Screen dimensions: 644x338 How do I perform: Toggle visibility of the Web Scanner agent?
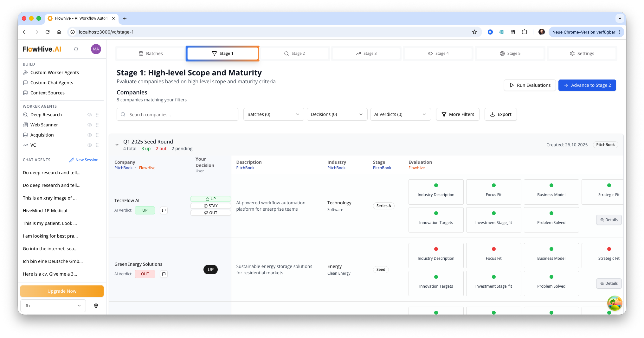(x=90, y=125)
